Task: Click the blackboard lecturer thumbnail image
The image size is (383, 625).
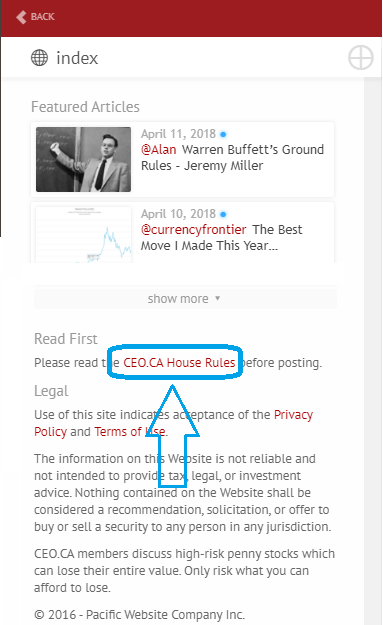Action: [x=83, y=159]
